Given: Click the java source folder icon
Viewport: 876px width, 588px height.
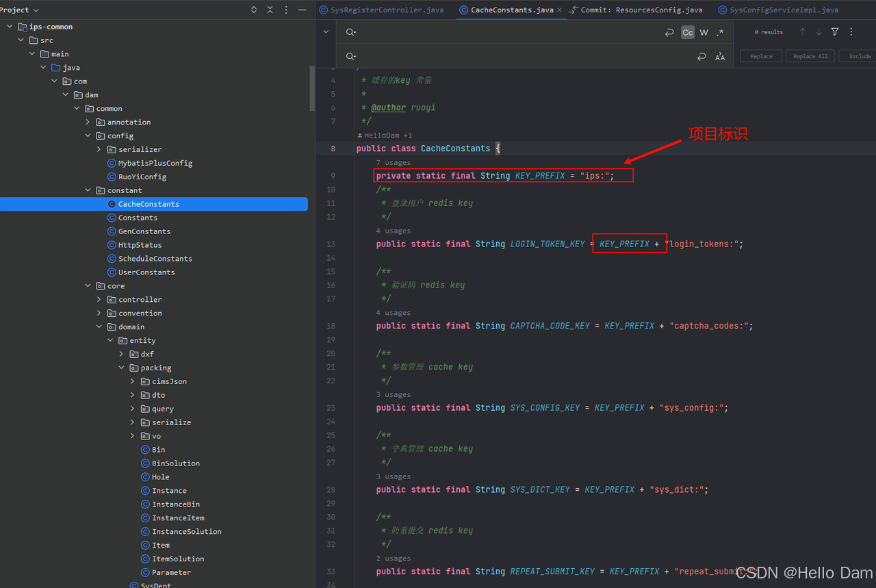Looking at the screenshot, I should coord(55,68).
